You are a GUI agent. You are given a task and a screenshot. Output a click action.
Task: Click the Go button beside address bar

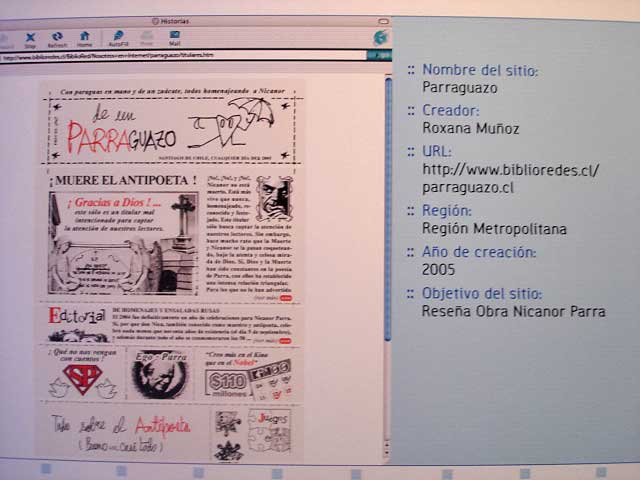380,55
